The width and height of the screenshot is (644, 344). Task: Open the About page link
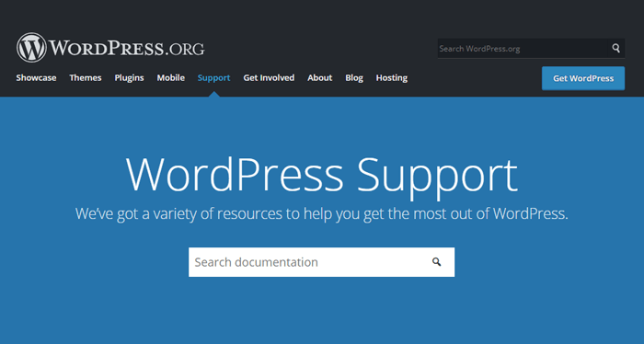(320, 78)
